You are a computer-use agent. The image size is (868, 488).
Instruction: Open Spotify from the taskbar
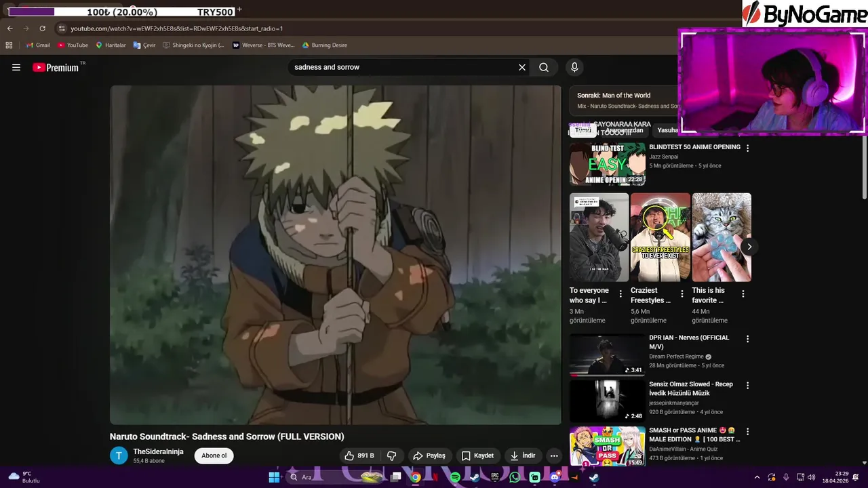pos(455,477)
